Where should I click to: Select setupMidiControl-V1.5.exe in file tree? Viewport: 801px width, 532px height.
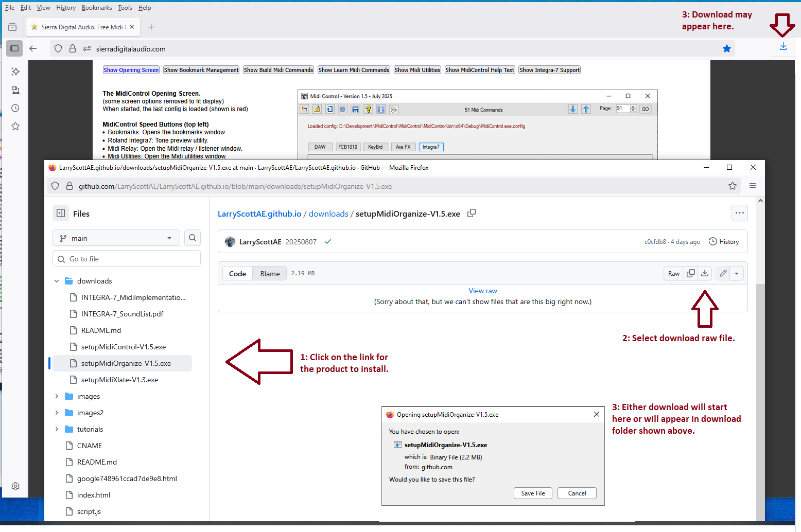(x=124, y=347)
